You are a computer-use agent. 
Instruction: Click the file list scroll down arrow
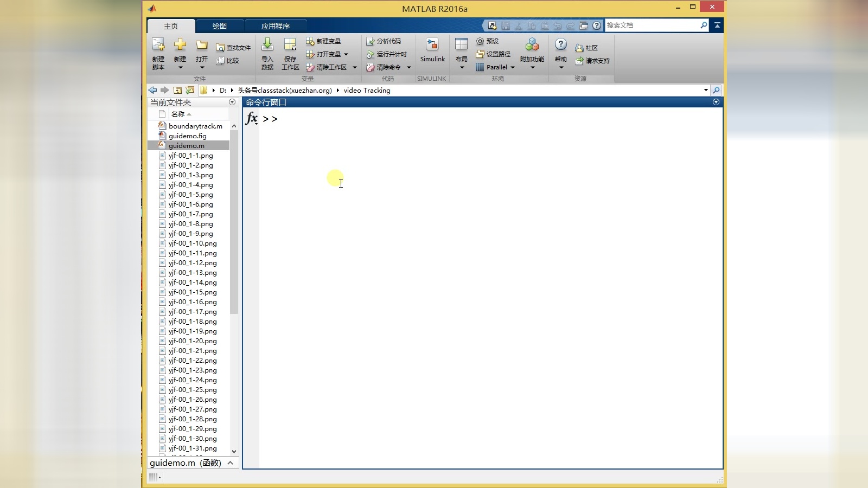234,451
